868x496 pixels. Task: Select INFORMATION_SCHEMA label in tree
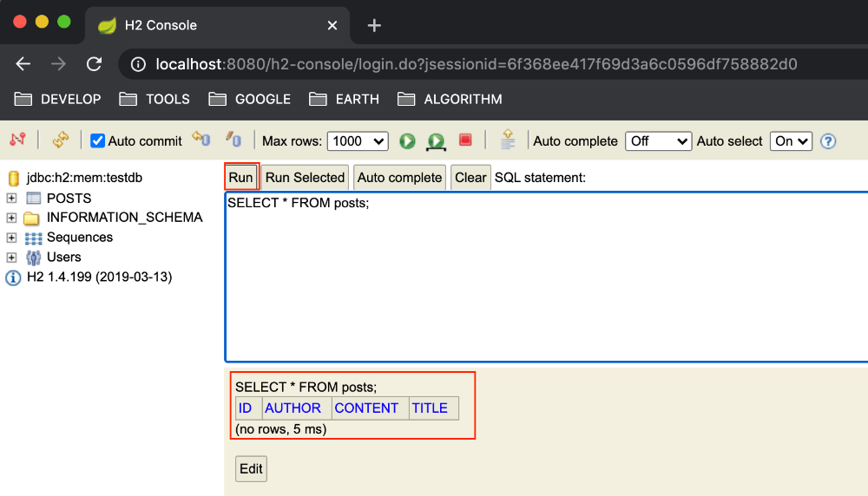tap(124, 218)
